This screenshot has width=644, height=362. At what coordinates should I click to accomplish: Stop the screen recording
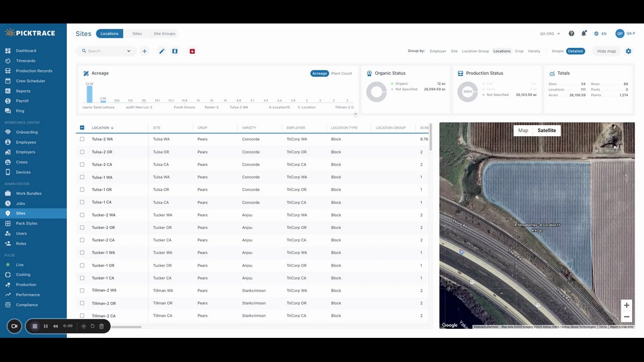tap(35, 326)
